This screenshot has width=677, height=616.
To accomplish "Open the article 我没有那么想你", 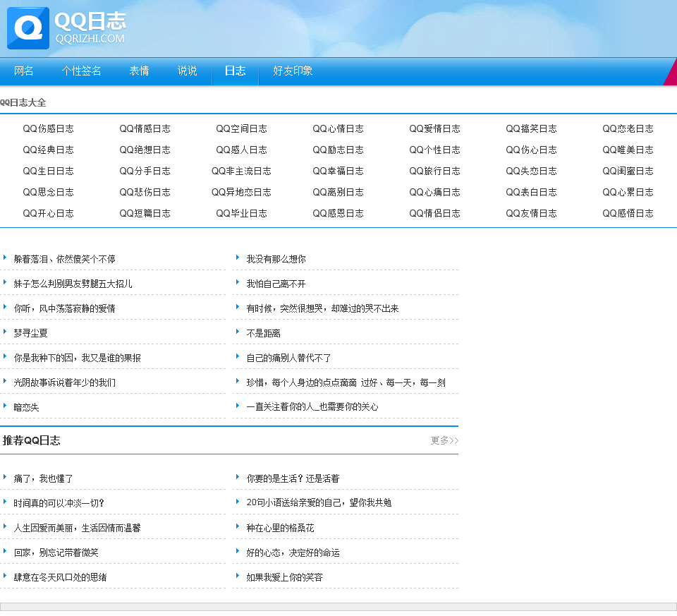I will (x=276, y=259).
